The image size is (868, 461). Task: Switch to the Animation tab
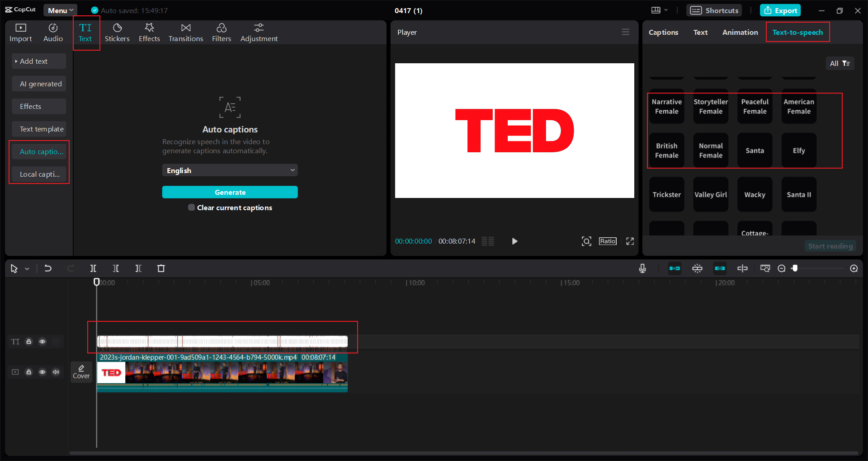click(x=740, y=32)
